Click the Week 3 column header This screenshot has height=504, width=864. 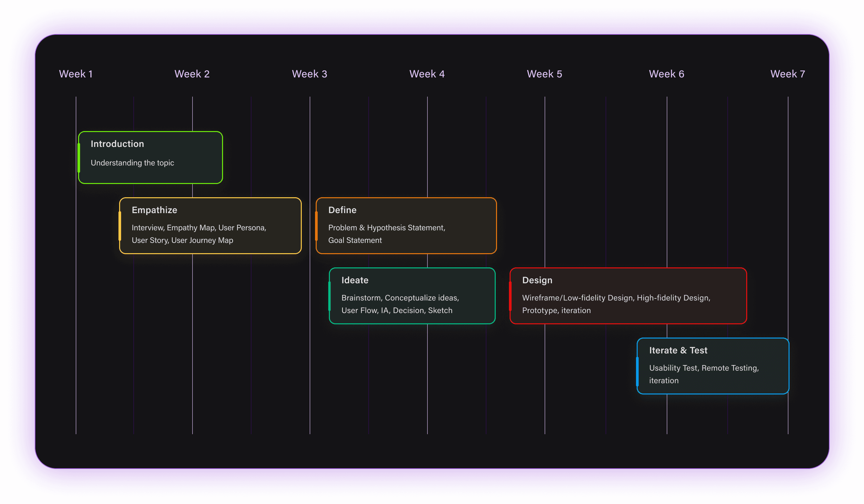pyautogui.click(x=309, y=74)
